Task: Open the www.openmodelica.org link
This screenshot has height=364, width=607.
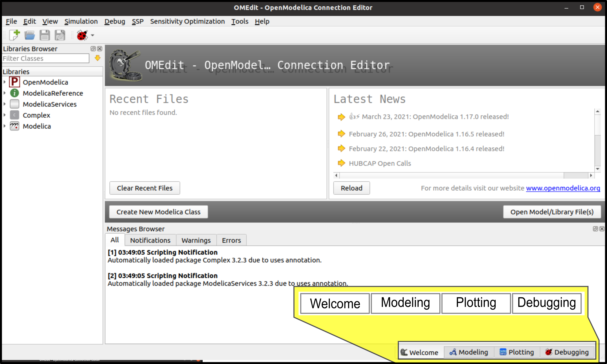Action: click(x=563, y=188)
